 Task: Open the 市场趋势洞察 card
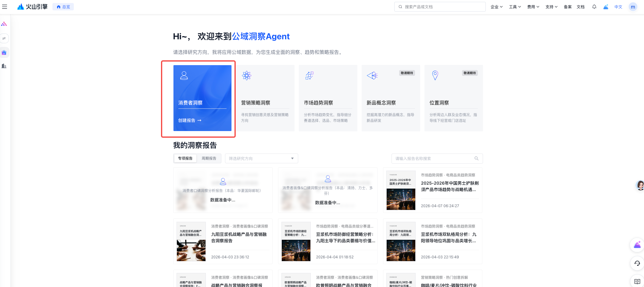pyautogui.click(x=328, y=98)
